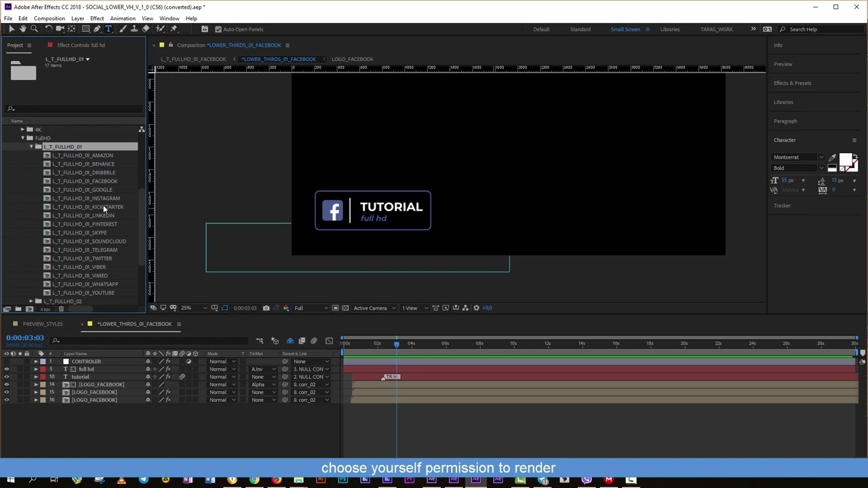Toggle the timeline Motion Blur icon

pos(313,341)
